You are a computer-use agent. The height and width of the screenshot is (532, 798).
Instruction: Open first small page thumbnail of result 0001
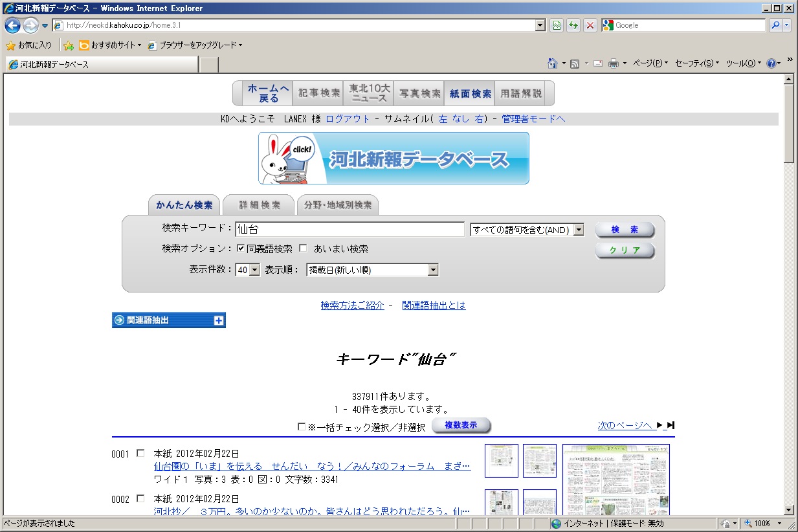coord(502,461)
